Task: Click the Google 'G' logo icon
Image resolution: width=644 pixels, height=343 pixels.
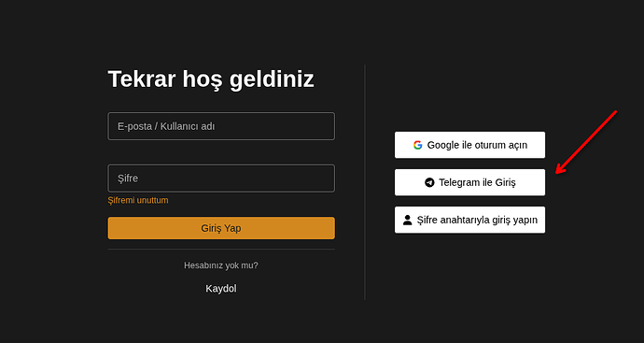Action: (418, 145)
